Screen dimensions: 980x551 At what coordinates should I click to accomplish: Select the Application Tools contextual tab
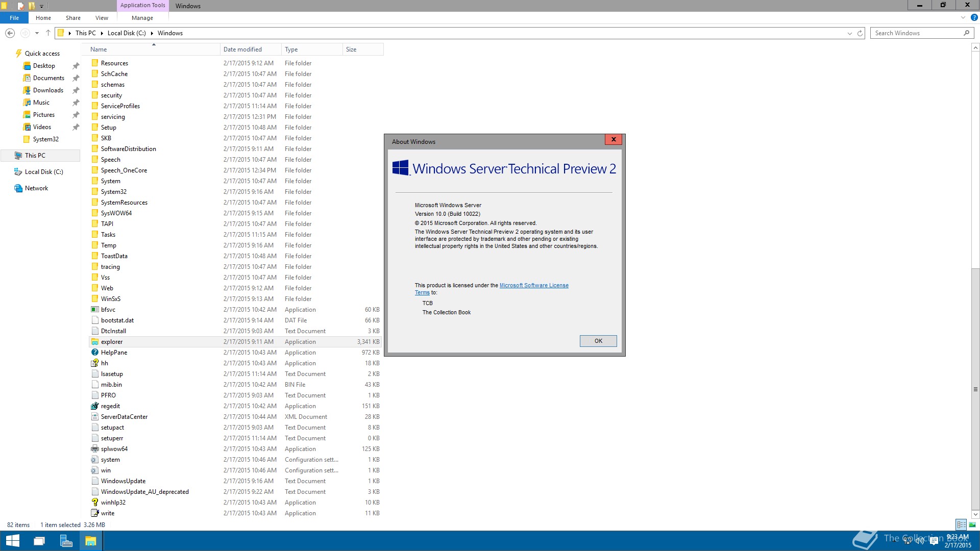143,6
